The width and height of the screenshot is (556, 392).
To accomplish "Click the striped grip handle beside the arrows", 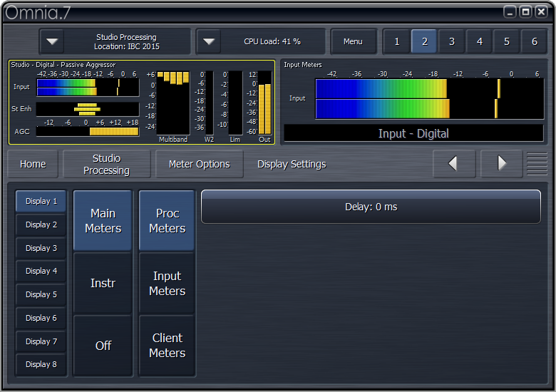I will (537, 164).
